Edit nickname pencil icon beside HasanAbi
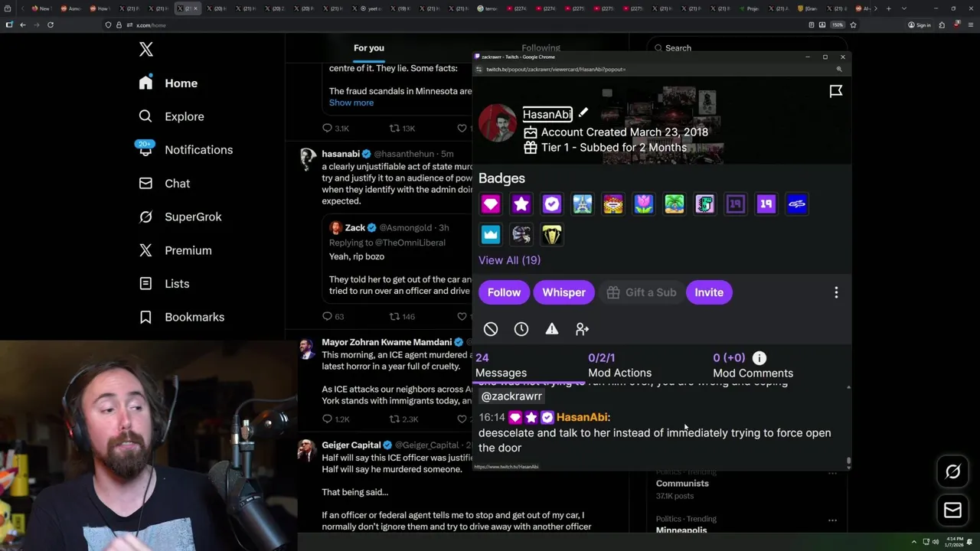 coord(583,113)
